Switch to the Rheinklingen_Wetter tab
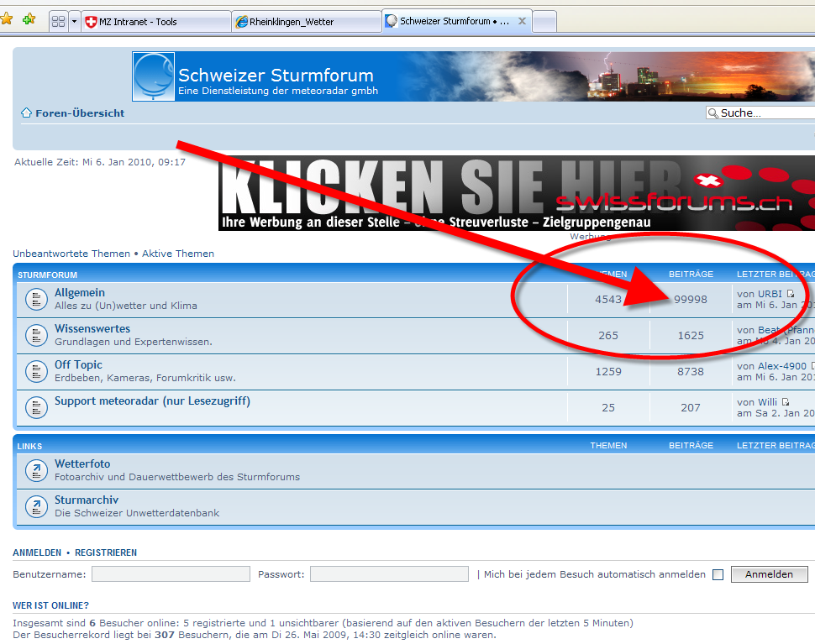The width and height of the screenshot is (815, 644). (307, 22)
